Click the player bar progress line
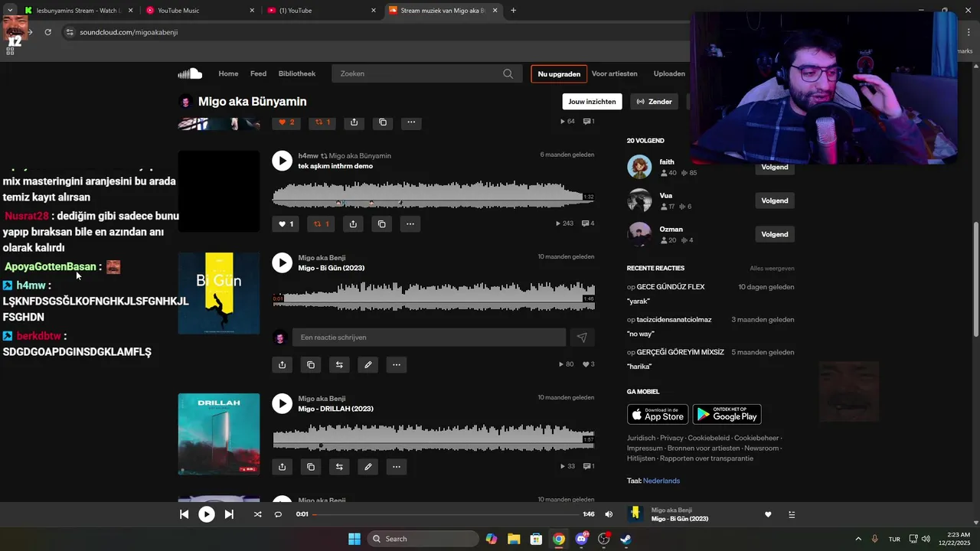Screen dimensions: 980x551 tap(446, 514)
